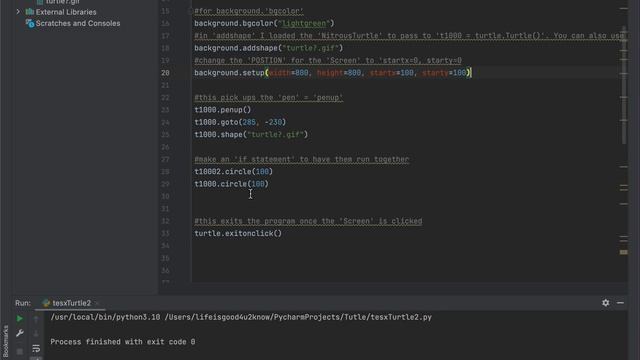Open Run panel settings gear
This screenshot has width=640, height=360.
[606, 303]
